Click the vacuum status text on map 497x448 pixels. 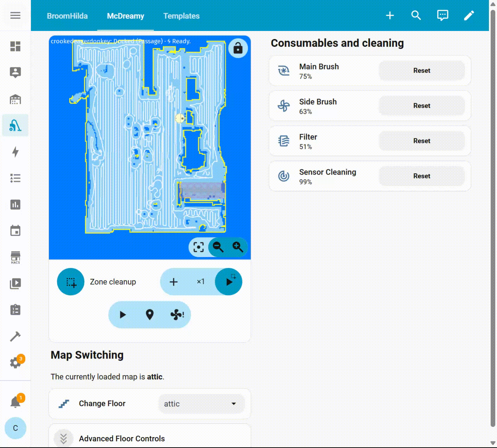tap(121, 41)
